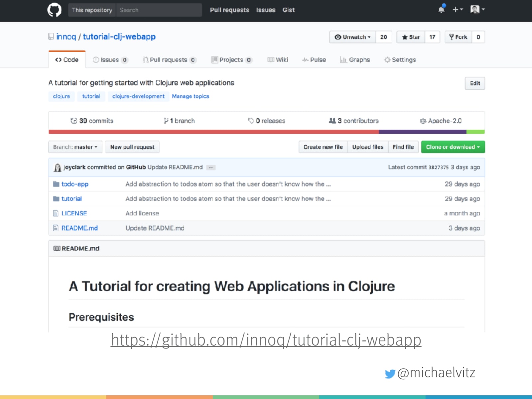The image size is (532, 399).
Task: Star the repository
Action: coord(411,37)
